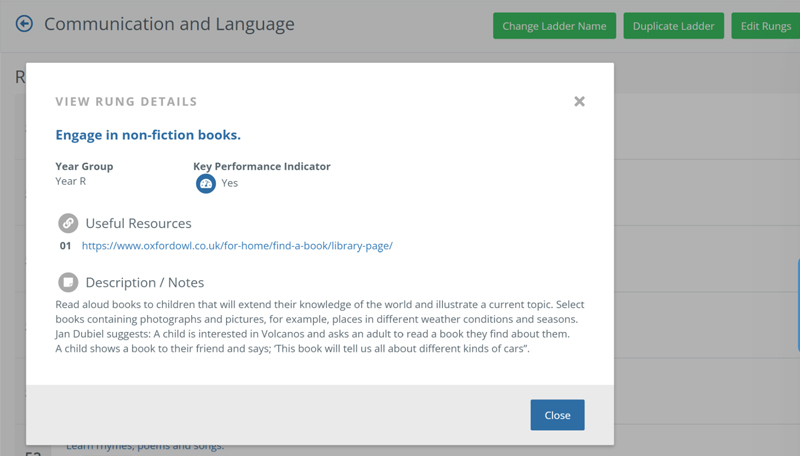Click the Change Ladder Name button
The height and width of the screenshot is (456, 800).
(x=554, y=26)
